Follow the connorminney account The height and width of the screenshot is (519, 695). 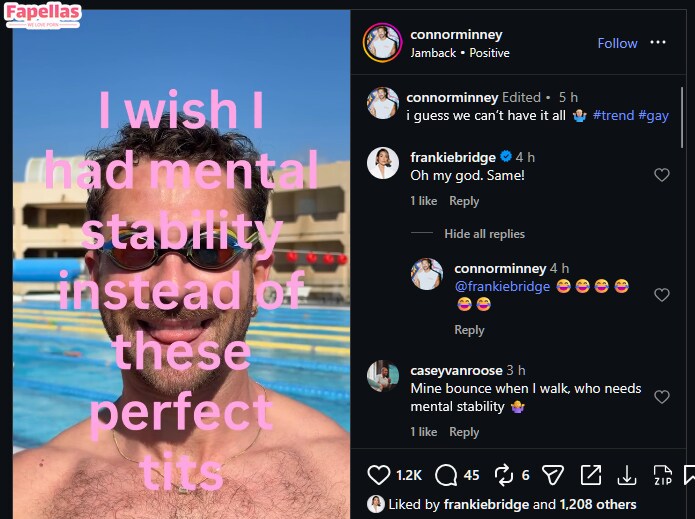pyautogui.click(x=617, y=43)
